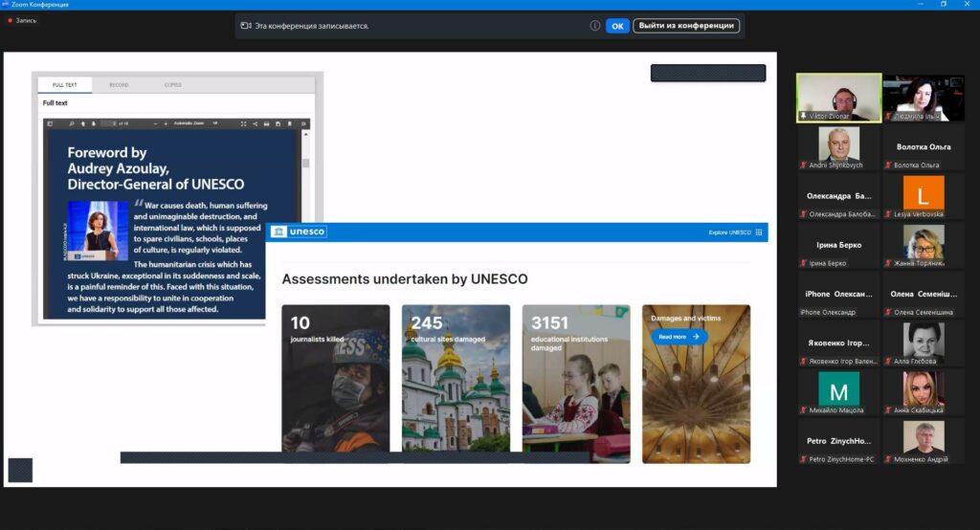Screen dimensions: 980x530
Task: Click muted mic icon beside Lesya Verbovska
Action: (888, 214)
